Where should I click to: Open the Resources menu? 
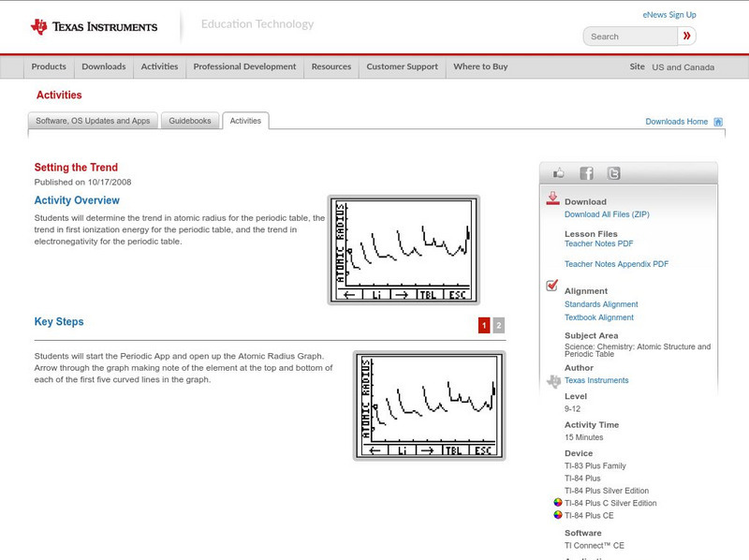point(331,66)
